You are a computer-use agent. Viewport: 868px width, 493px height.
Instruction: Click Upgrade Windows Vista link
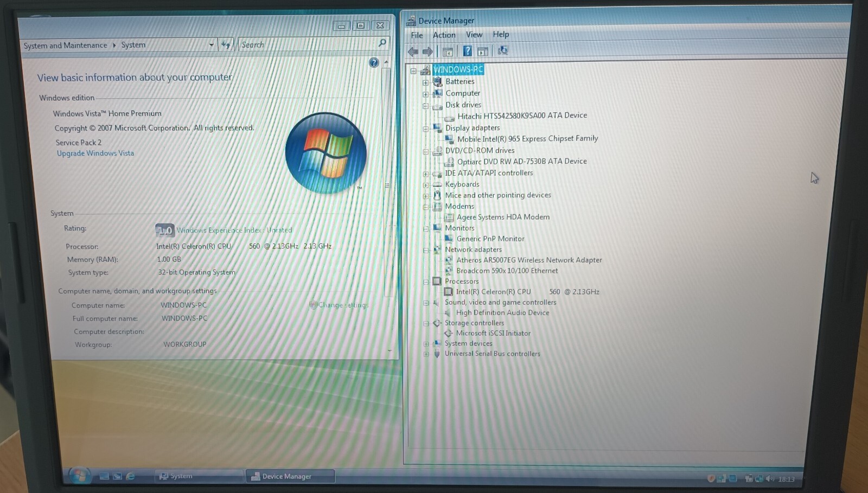click(x=95, y=153)
